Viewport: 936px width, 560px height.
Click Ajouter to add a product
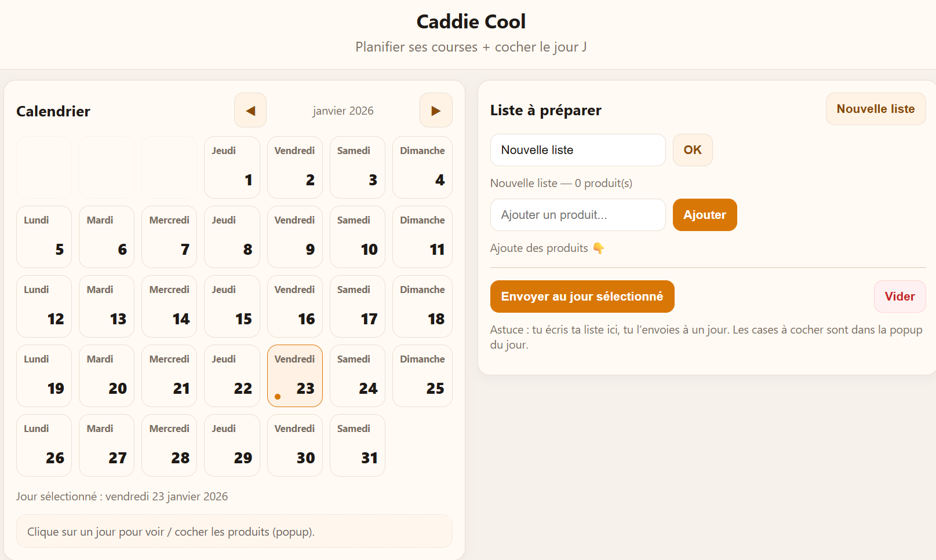pyautogui.click(x=705, y=215)
